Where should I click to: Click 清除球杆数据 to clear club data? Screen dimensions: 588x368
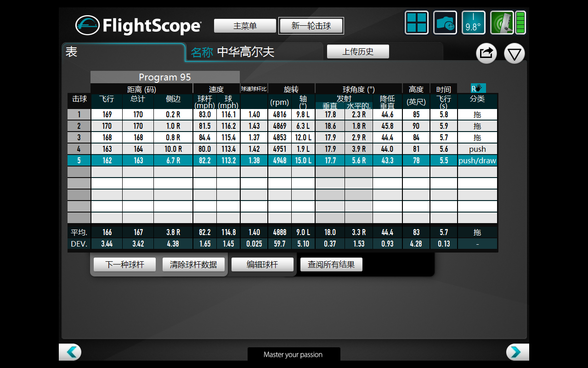tap(193, 264)
